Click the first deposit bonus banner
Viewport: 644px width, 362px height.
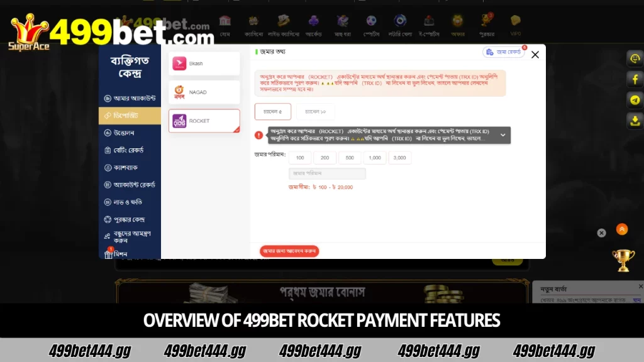pos(322,291)
